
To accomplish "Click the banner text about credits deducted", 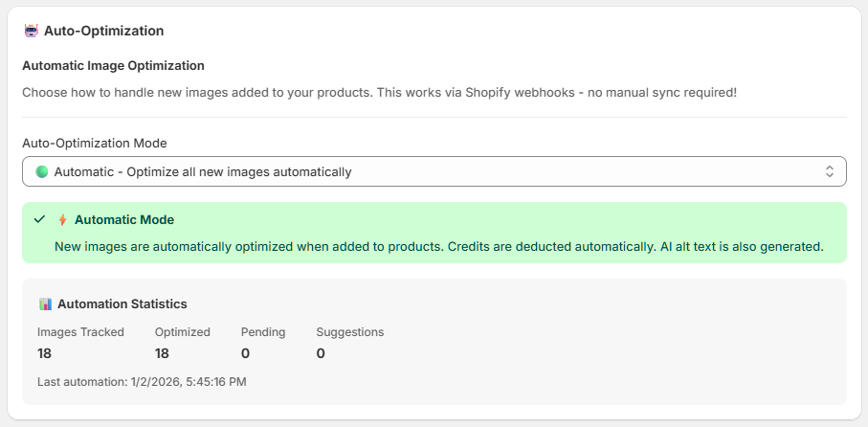I will (439, 247).
